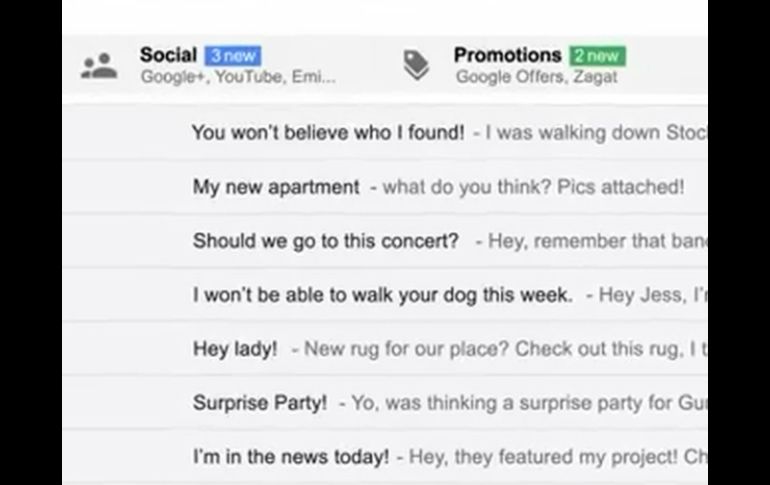Click the blue "3 new" badge
770x485 pixels.
(232, 56)
